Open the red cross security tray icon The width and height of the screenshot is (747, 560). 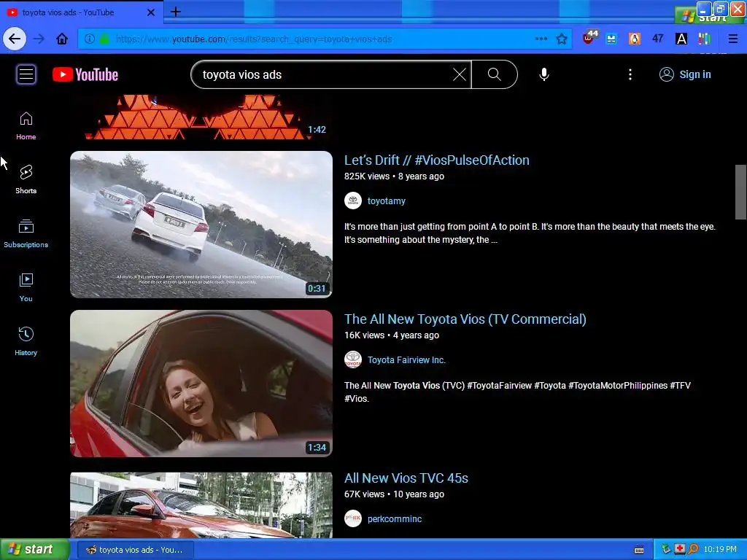679,550
